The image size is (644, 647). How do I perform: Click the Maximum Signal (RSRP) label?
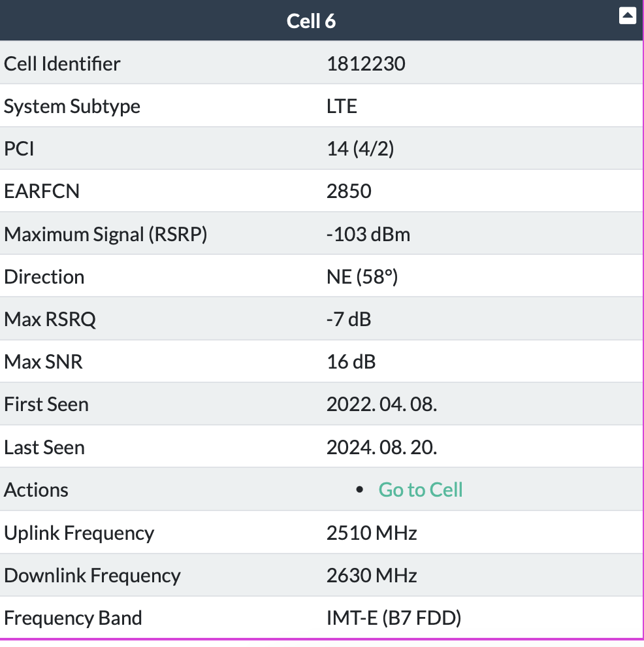point(106,235)
